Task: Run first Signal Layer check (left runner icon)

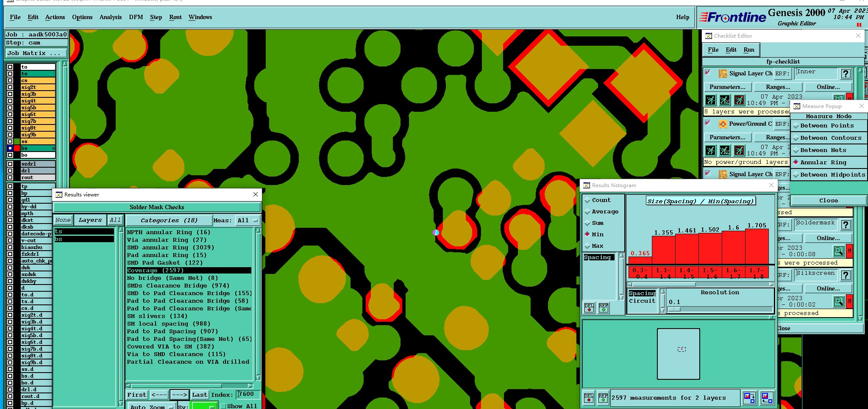Action: (711, 100)
